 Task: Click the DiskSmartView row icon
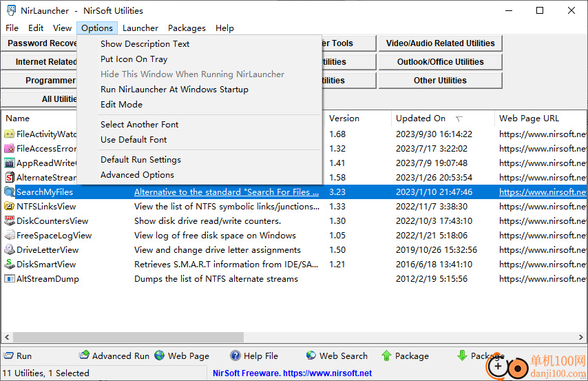coord(10,265)
